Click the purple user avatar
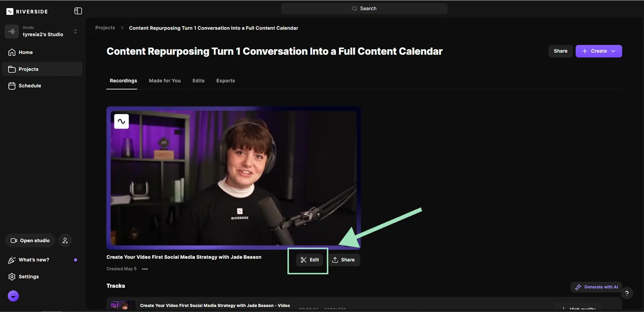The width and height of the screenshot is (644, 312). pos(13,296)
